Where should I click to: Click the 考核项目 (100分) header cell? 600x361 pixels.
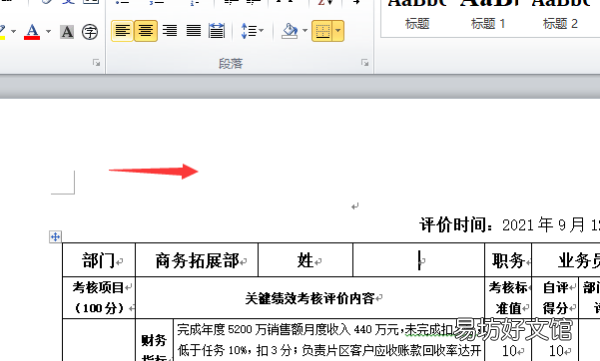99,297
